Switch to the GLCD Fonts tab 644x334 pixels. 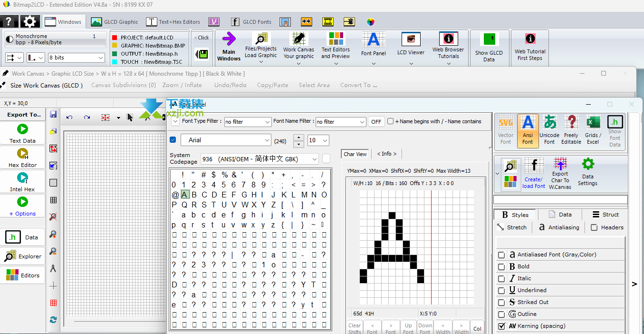tap(251, 22)
